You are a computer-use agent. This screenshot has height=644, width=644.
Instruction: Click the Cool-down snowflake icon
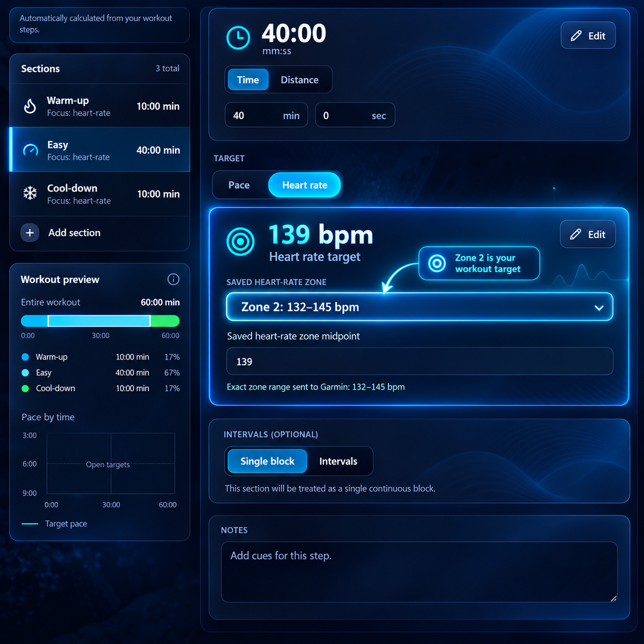(x=30, y=194)
